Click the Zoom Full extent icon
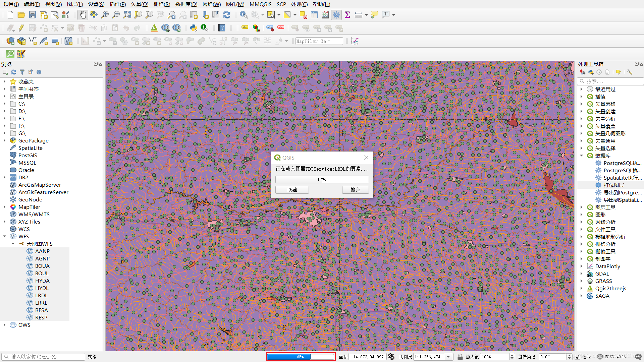The image size is (644, 362). 127,15
